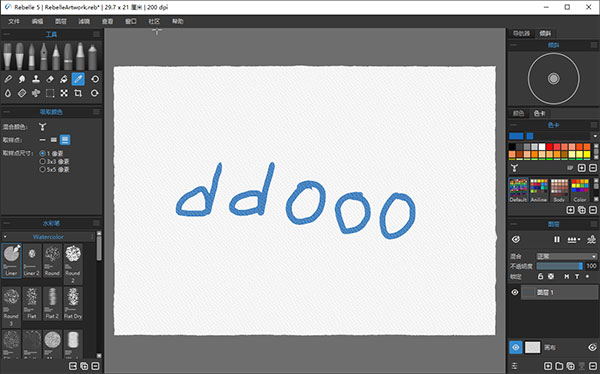The height and width of the screenshot is (374, 600).
Task: Hide layer 1 with its eye icon
Action: tap(515, 292)
